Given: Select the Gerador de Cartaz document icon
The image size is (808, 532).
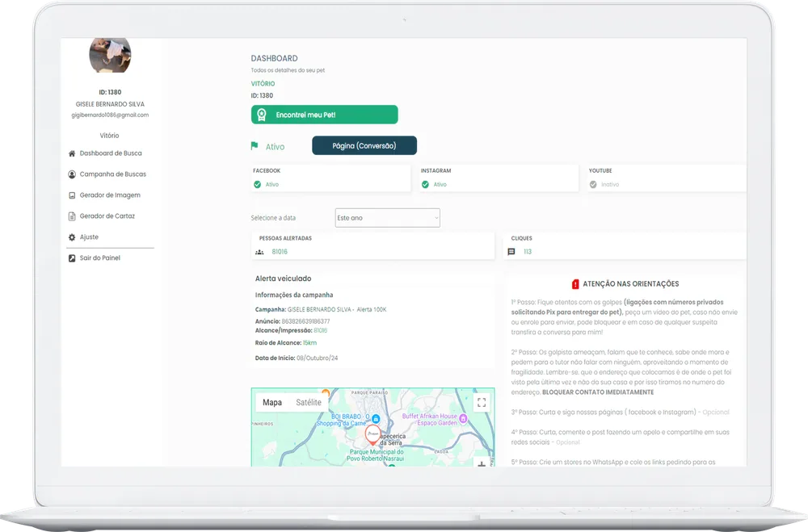Looking at the screenshot, I should pyautogui.click(x=72, y=216).
